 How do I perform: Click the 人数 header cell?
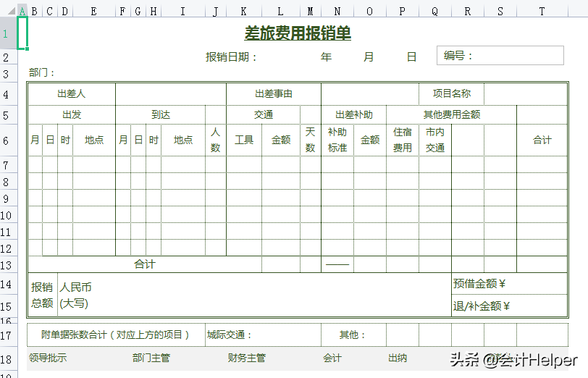[215, 140]
